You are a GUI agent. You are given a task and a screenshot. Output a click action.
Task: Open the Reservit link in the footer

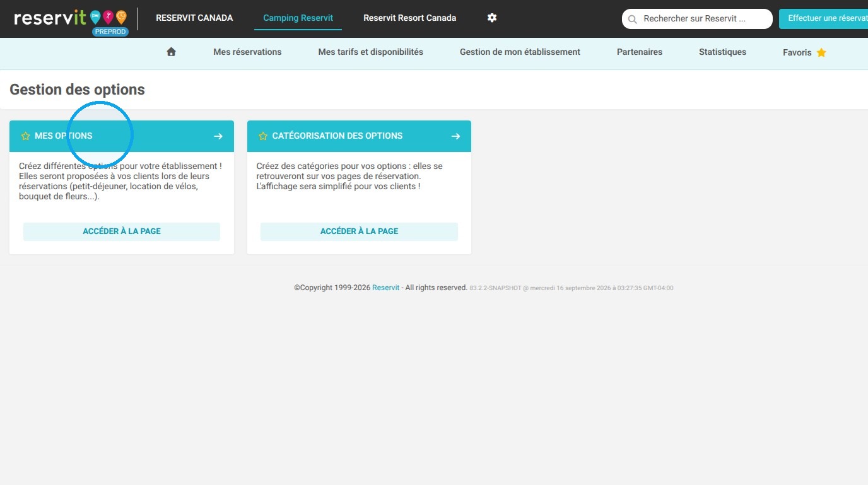(385, 288)
